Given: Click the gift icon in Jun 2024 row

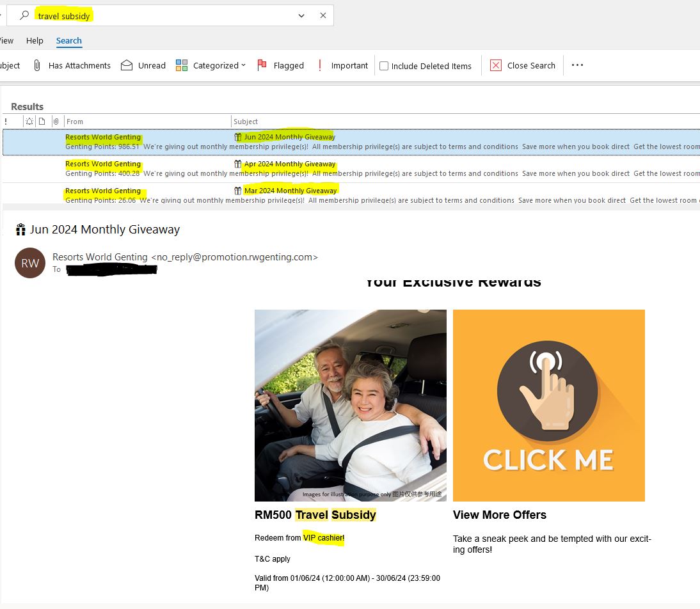Looking at the screenshot, I should coord(238,137).
